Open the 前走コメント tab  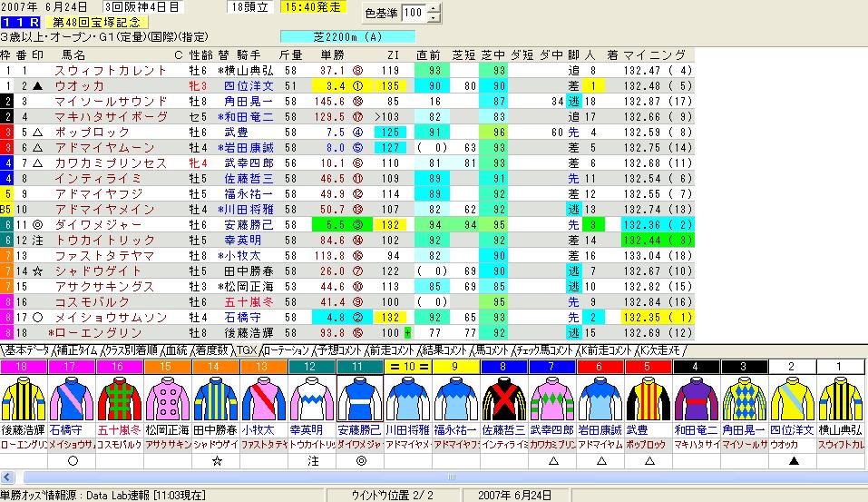[x=391, y=350]
